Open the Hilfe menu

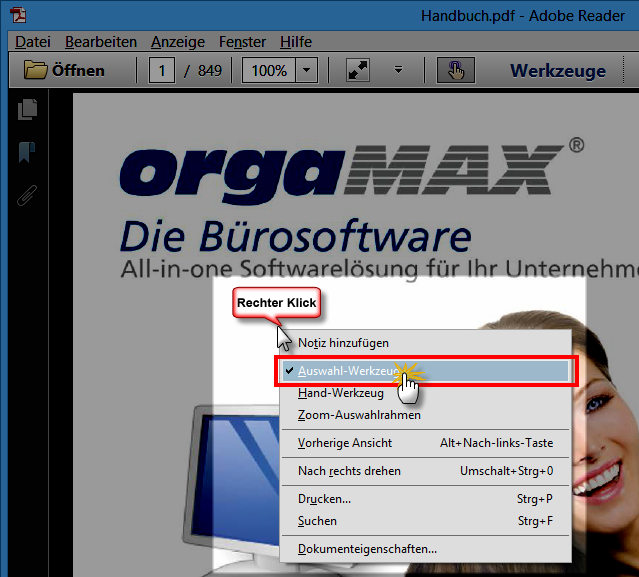(296, 42)
